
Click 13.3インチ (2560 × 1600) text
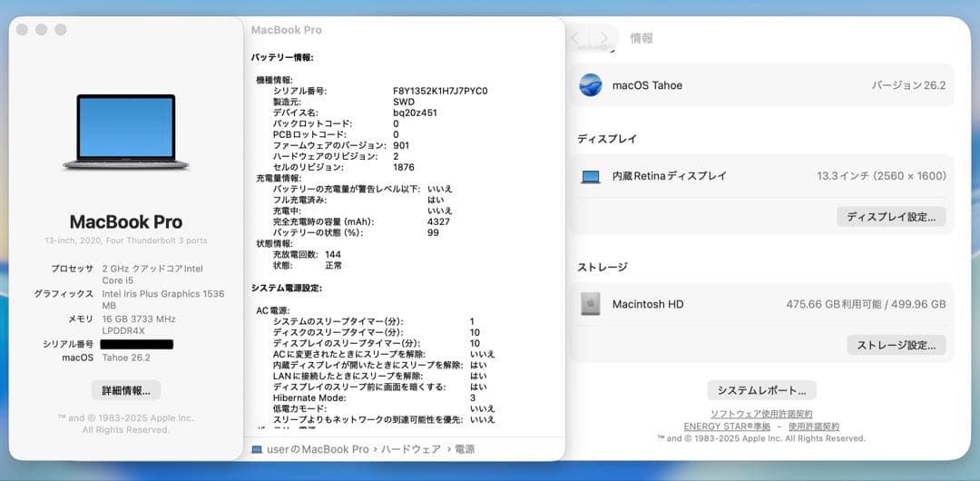coord(881,176)
